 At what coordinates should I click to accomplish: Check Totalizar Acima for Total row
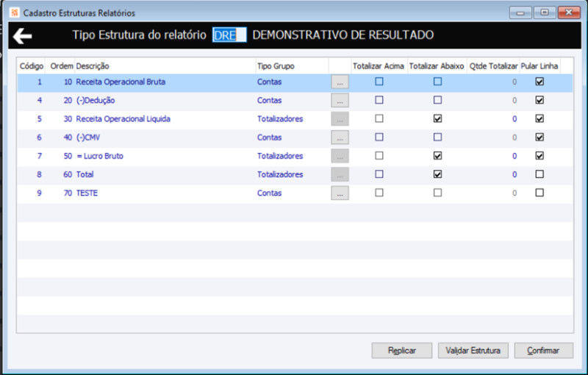379,174
